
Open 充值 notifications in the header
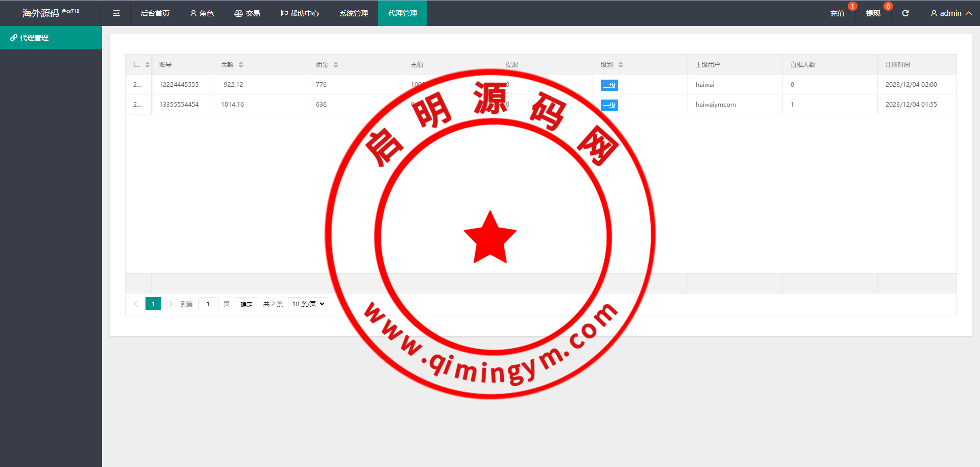tap(837, 13)
